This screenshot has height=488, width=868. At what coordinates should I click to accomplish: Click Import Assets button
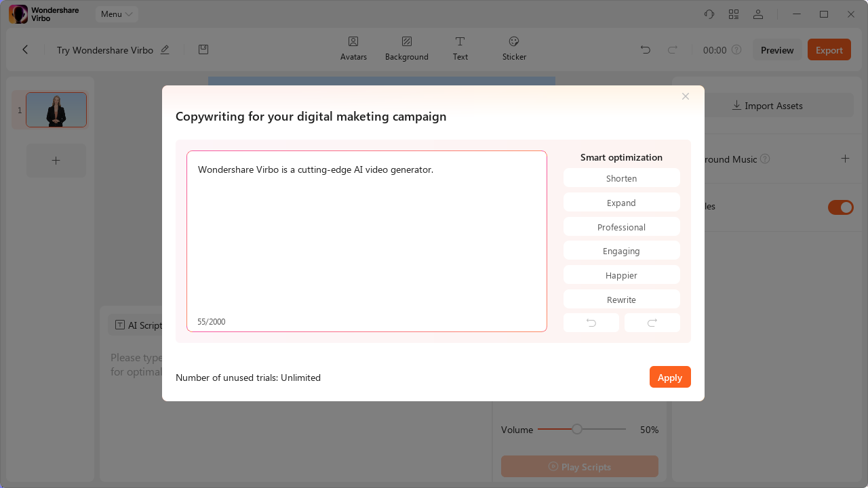[768, 106]
